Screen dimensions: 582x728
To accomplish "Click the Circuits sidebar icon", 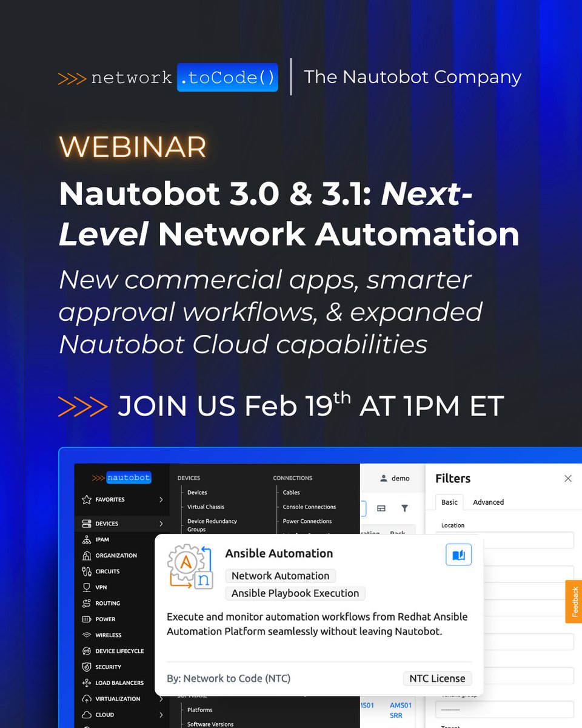I will tap(86, 571).
